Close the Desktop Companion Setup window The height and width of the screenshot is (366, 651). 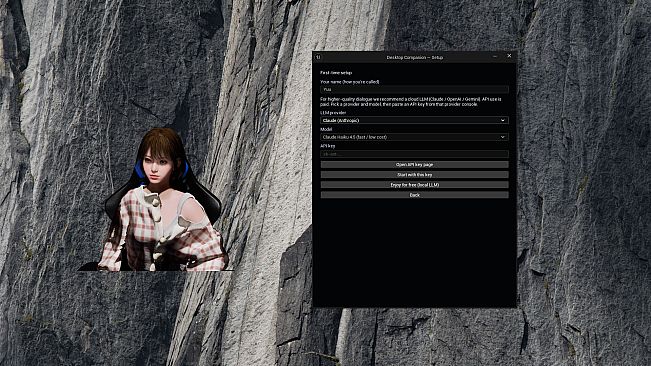click(509, 56)
